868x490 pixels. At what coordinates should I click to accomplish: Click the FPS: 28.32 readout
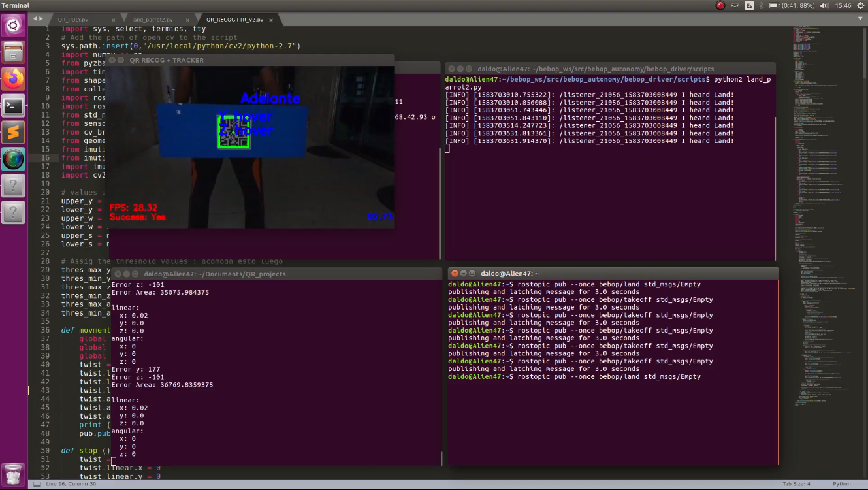pyautogui.click(x=133, y=208)
